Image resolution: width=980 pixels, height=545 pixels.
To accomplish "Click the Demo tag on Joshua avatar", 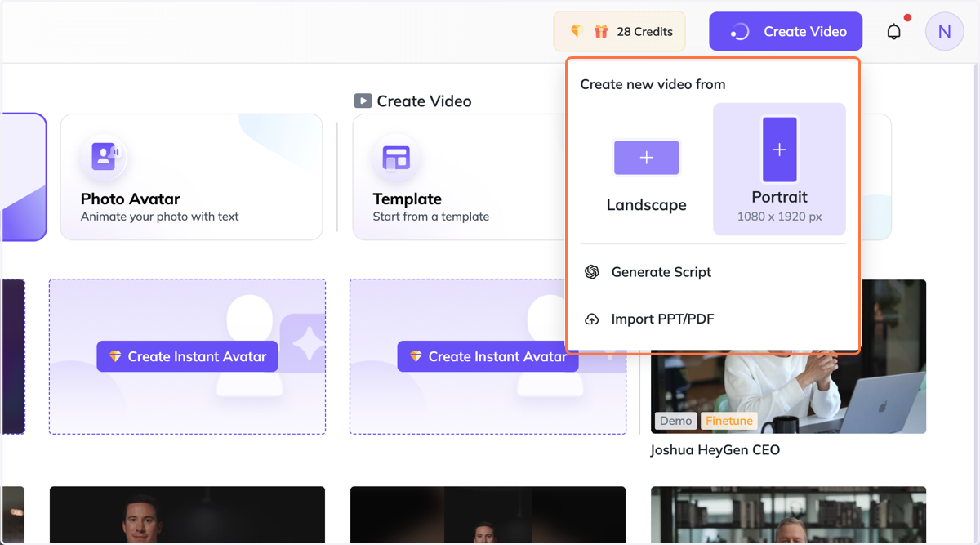I will click(676, 421).
